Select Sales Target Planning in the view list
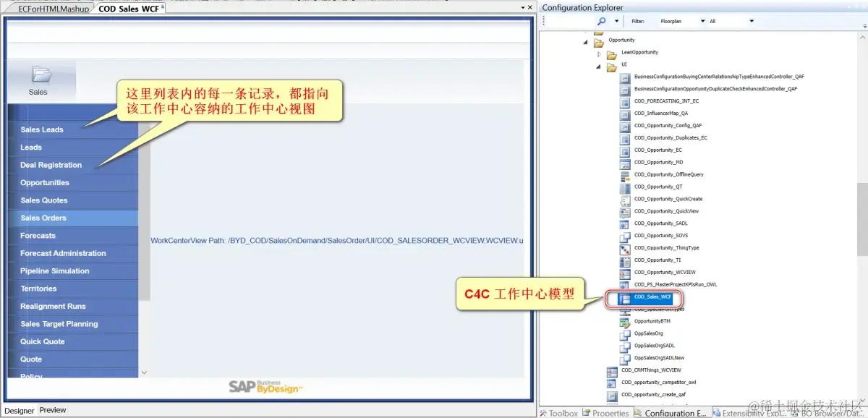 [x=72, y=324]
